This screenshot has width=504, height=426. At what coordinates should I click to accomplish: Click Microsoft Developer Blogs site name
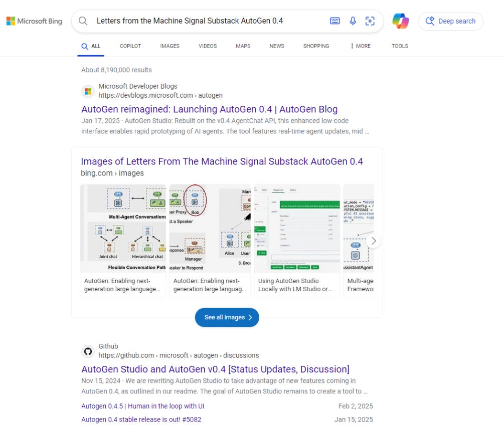(x=138, y=86)
